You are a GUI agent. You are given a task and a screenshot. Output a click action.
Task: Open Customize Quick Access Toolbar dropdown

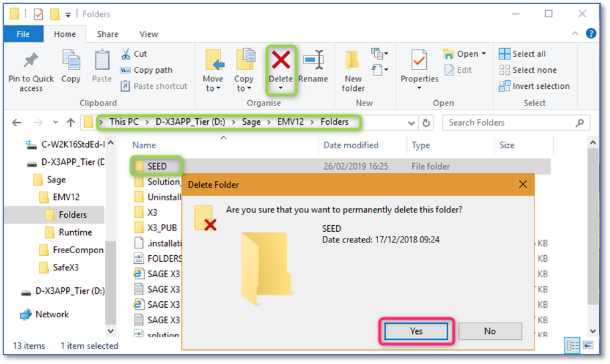click(x=67, y=15)
